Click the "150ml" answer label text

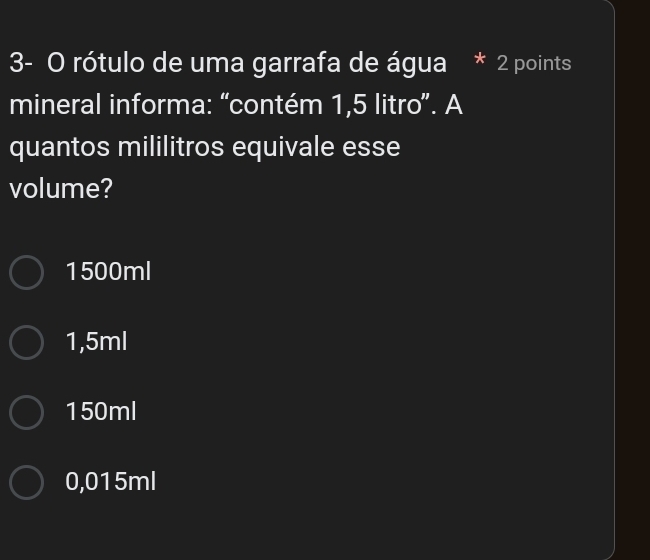coord(100,411)
